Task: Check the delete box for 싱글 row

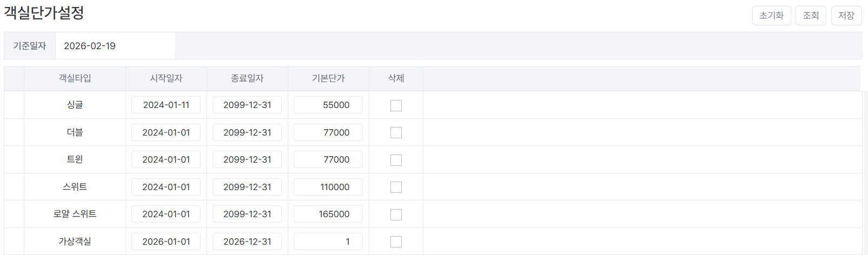Action: 396,105
